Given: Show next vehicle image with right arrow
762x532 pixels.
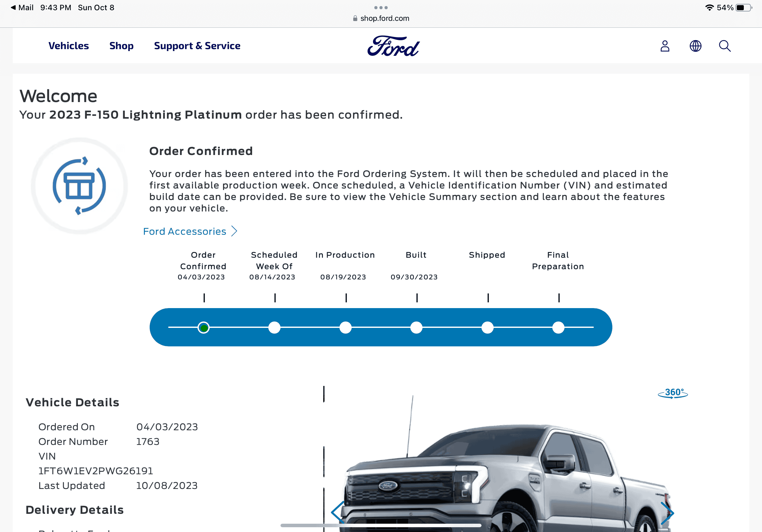Looking at the screenshot, I should click(667, 513).
